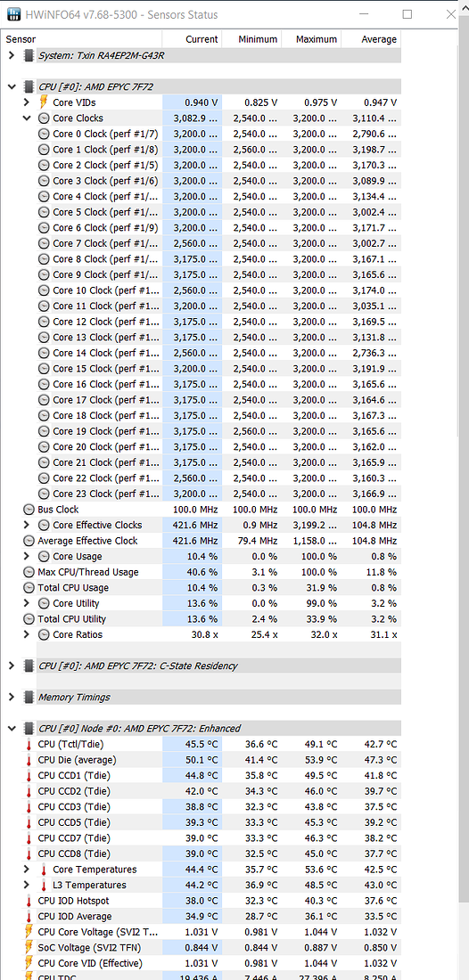Click the clock icon next to Bus Clock
The image size is (469, 980).
[29, 510]
